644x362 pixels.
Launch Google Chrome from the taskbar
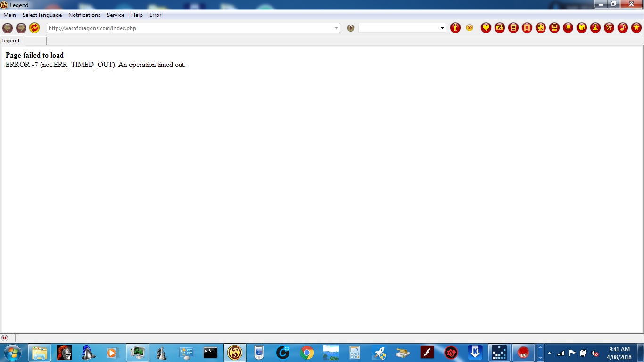click(x=307, y=353)
